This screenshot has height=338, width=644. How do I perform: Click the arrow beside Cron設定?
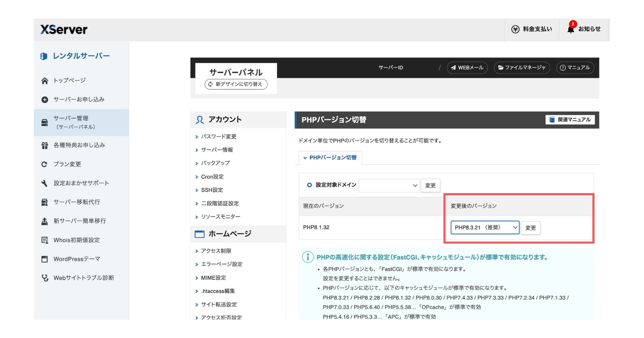[x=197, y=177]
